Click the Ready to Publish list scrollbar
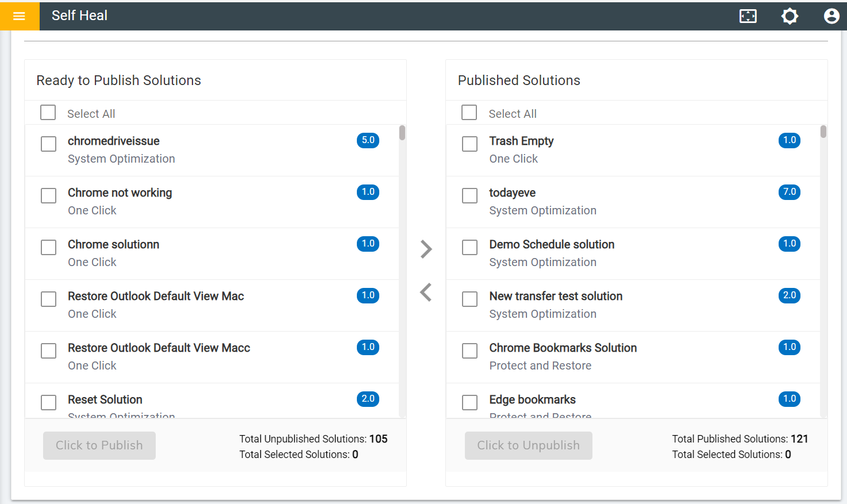The image size is (847, 504). pyautogui.click(x=402, y=133)
